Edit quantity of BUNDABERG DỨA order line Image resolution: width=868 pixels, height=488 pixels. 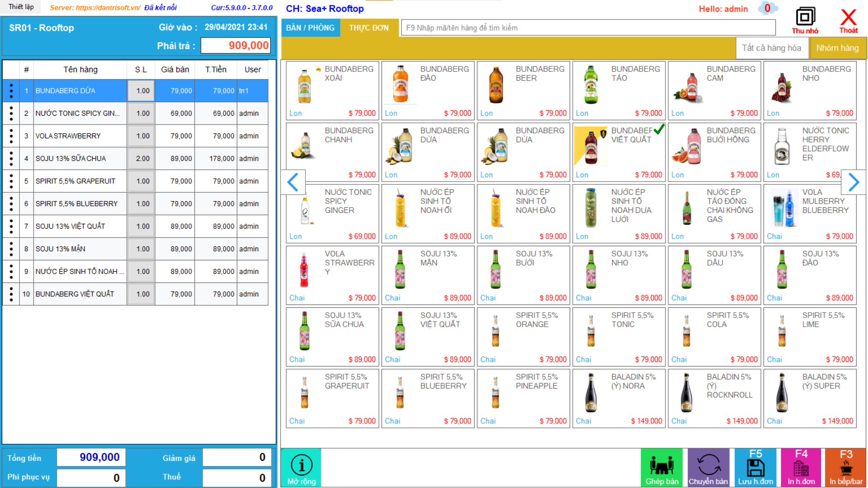(142, 91)
